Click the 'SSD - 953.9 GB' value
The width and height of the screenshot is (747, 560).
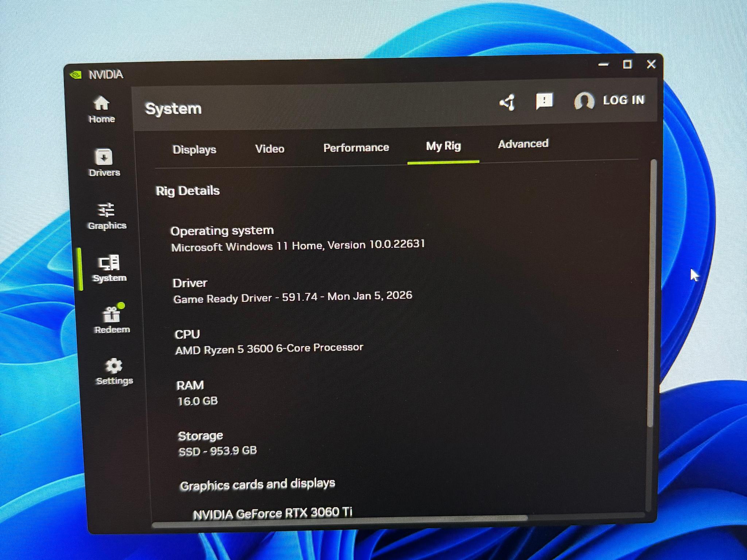pyautogui.click(x=217, y=451)
